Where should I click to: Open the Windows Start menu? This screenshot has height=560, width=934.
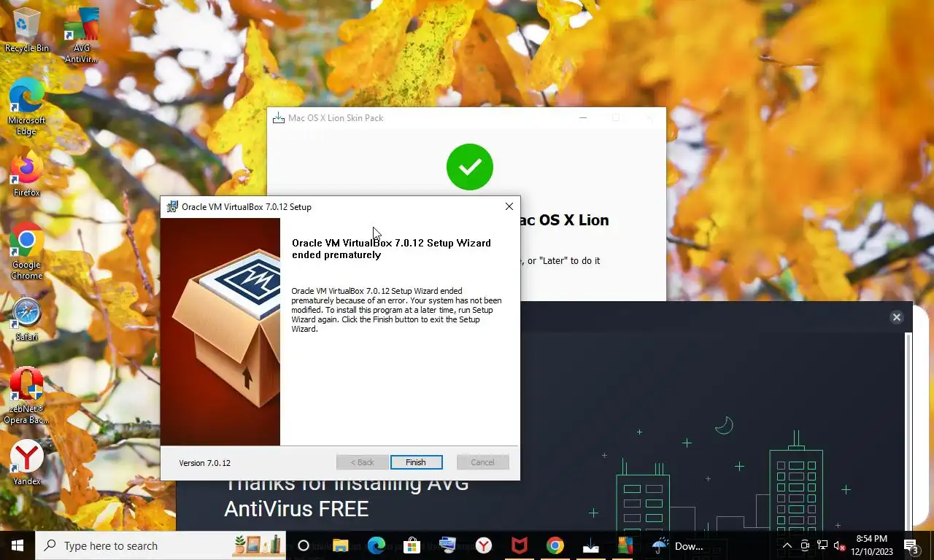pos(18,545)
